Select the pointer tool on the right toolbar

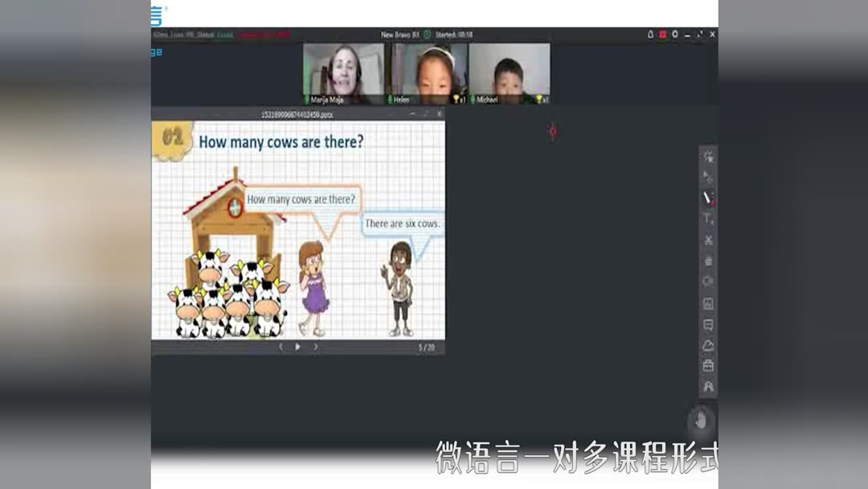tap(707, 176)
